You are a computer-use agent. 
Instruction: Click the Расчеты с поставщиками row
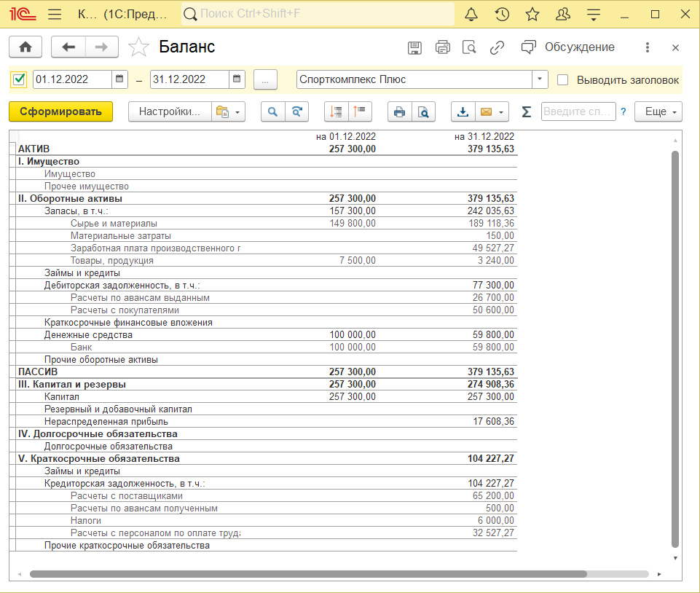coord(267,496)
